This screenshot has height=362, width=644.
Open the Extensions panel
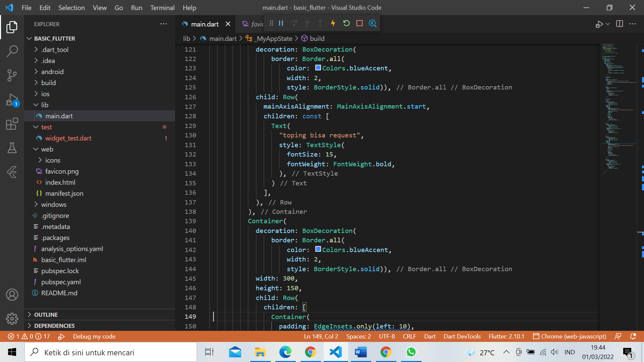click(12, 124)
